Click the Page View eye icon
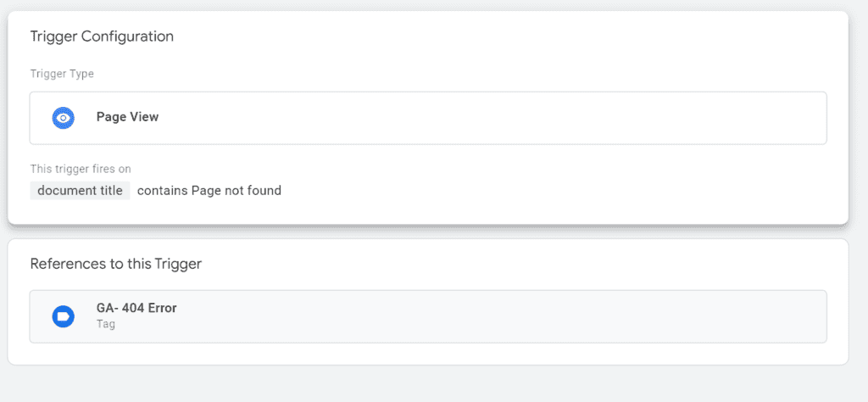 (64, 118)
